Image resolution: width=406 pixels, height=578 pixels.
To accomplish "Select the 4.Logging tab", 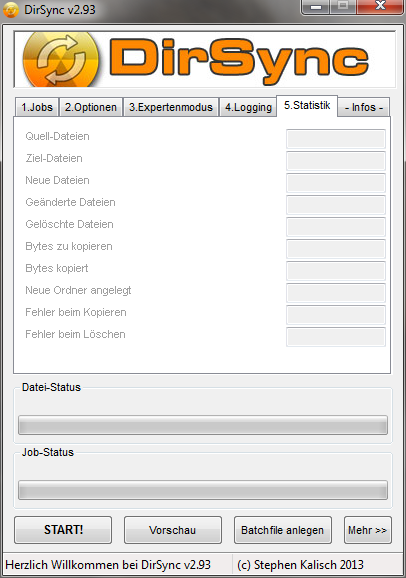I will [248, 107].
